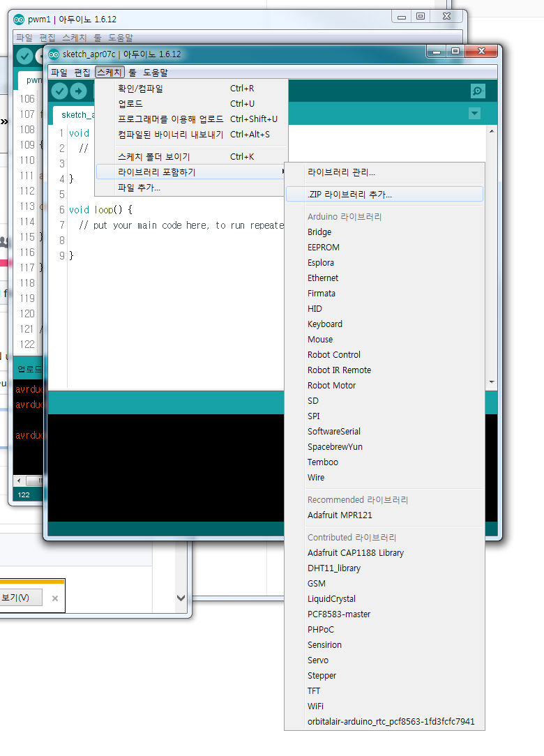Include the WiFi library

384,706
